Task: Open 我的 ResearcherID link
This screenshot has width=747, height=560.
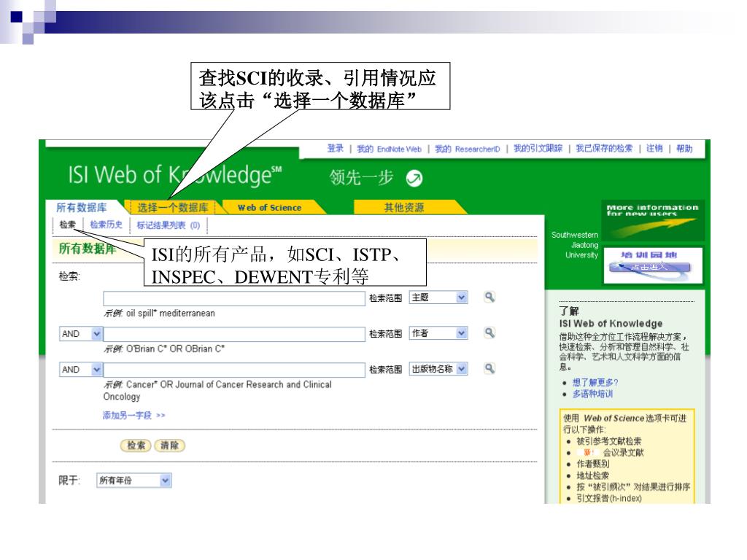Action: [468, 149]
